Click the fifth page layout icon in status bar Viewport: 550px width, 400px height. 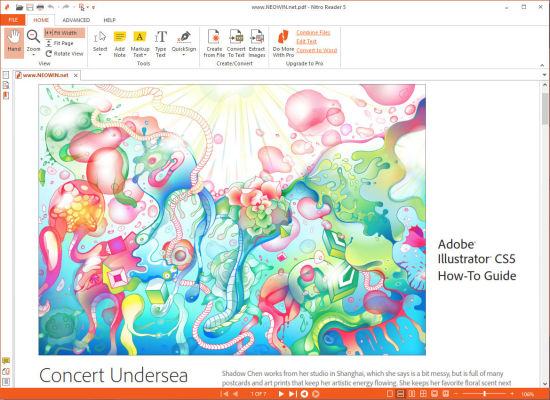point(434,394)
